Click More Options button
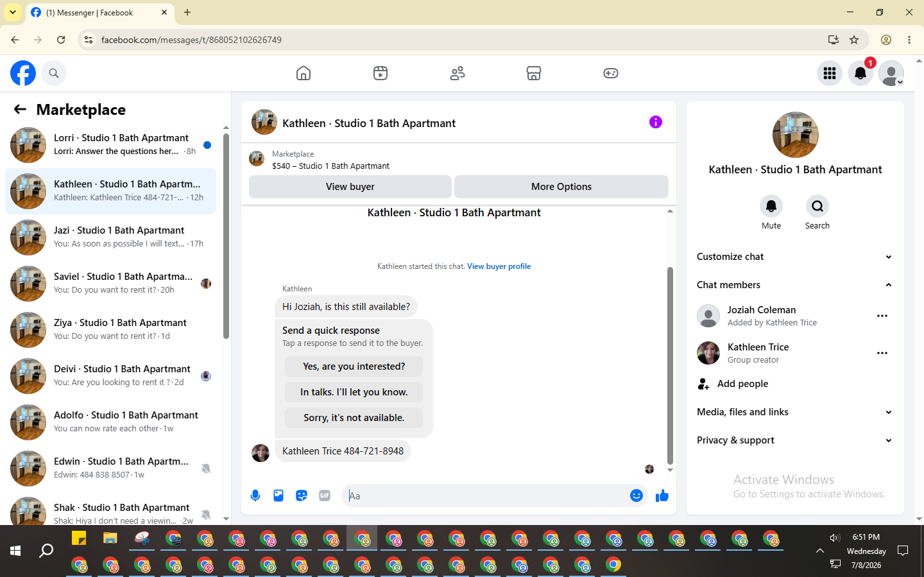This screenshot has height=577, width=924. coord(561,187)
